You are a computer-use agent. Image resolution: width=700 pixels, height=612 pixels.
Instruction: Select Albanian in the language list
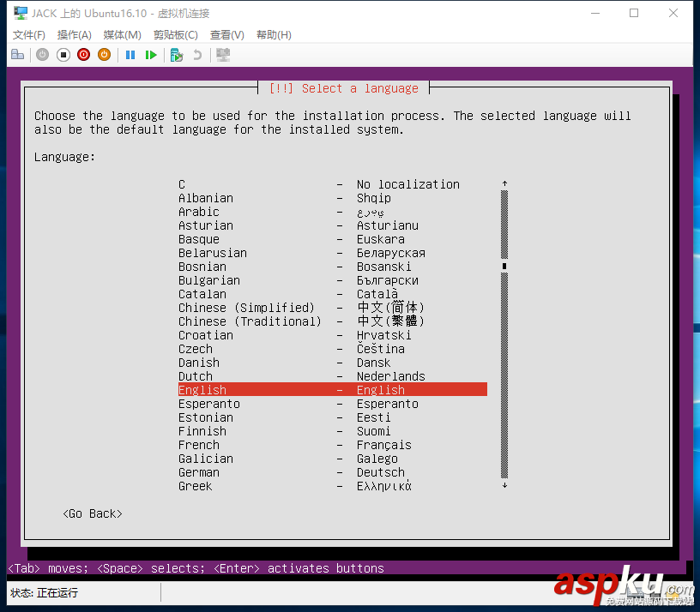(x=333, y=198)
